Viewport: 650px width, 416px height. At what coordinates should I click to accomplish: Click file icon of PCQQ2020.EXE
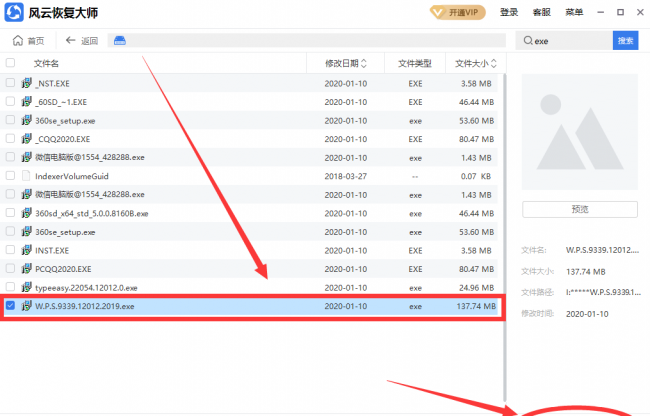(27, 269)
